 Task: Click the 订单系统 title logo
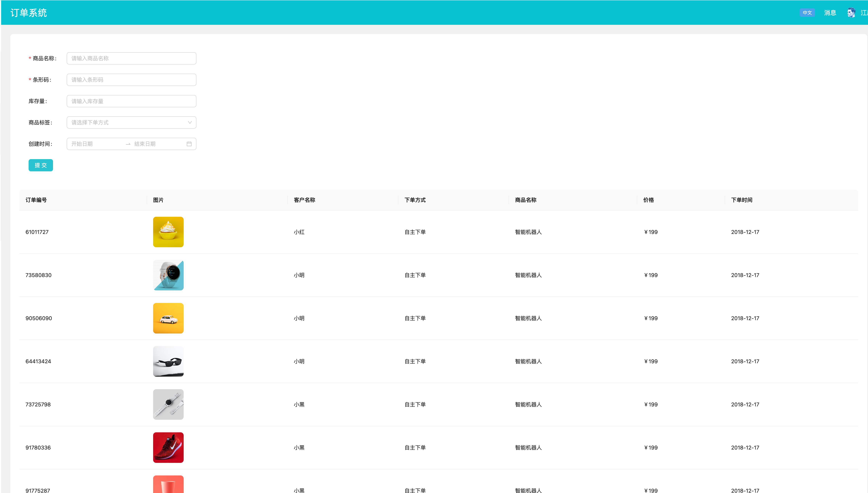(29, 13)
